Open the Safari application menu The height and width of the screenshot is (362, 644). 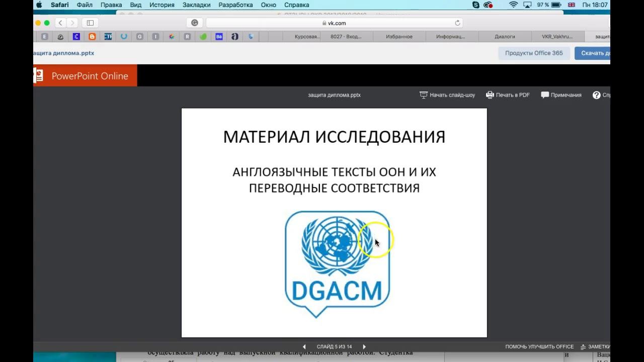click(60, 5)
